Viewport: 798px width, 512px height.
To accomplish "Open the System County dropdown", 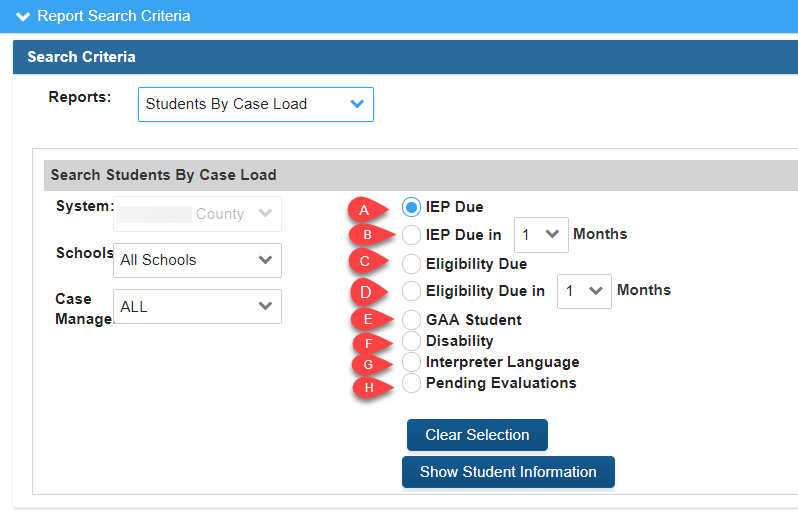I will (197, 214).
